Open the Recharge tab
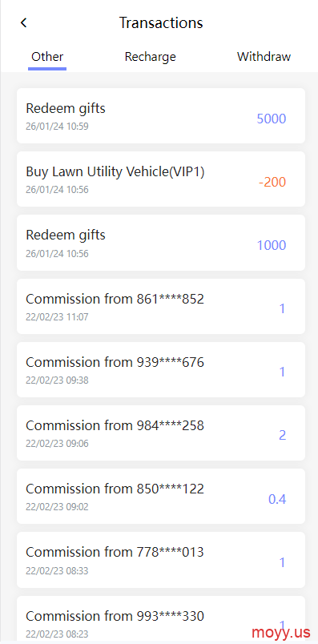Image resolution: width=318 pixels, height=644 pixels. pos(151,57)
